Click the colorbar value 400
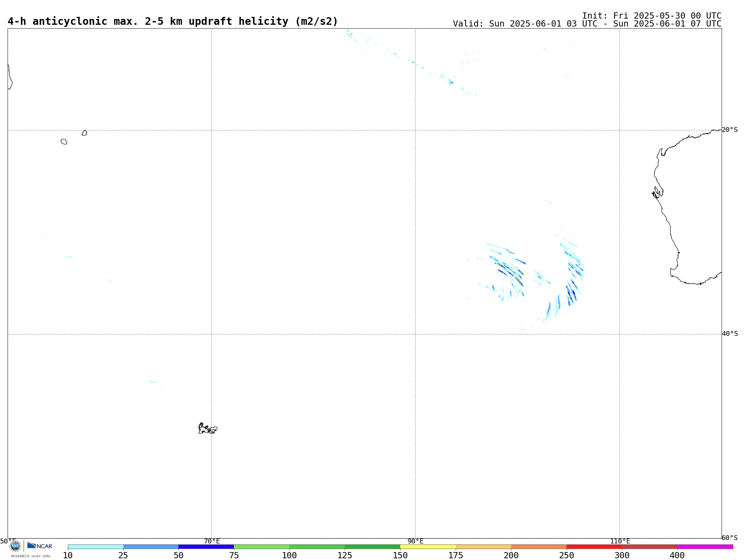744x560 pixels. [x=677, y=556]
